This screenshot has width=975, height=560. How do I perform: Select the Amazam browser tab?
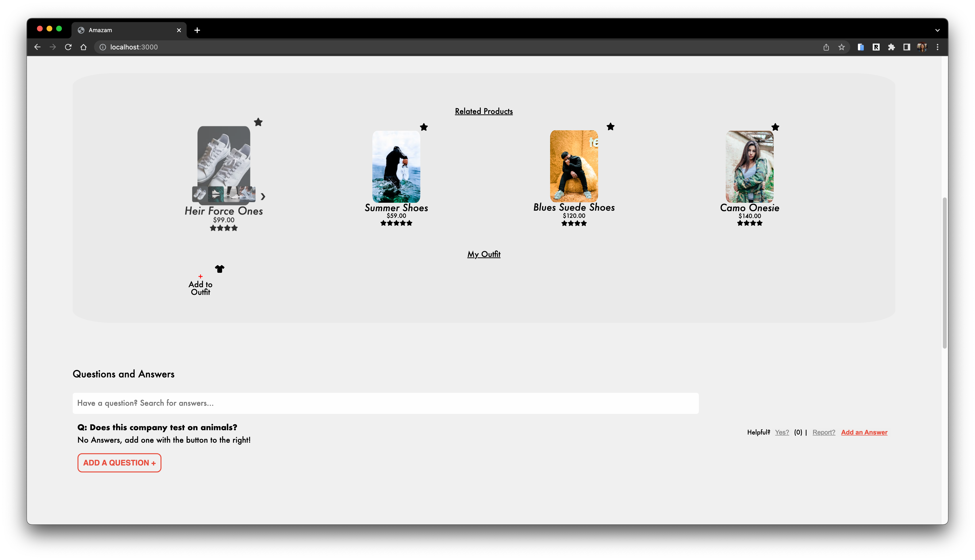[x=129, y=30]
